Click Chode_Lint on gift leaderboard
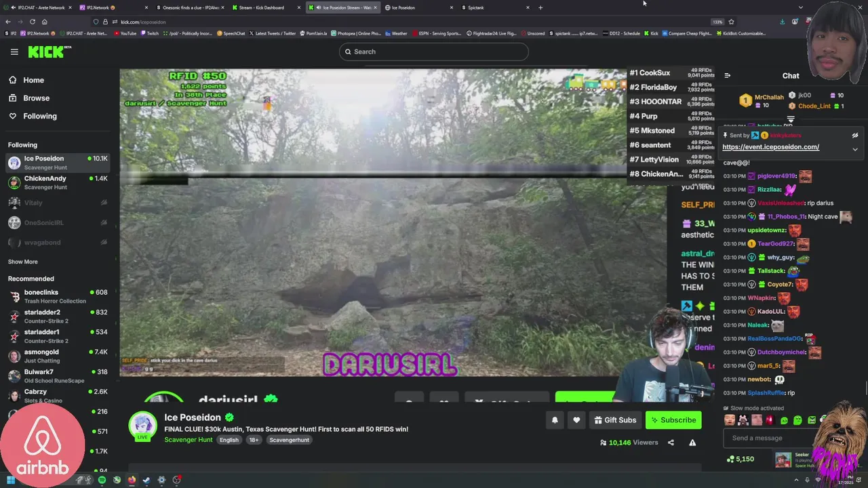Screen dimensions: 868x488 pyautogui.click(x=814, y=106)
